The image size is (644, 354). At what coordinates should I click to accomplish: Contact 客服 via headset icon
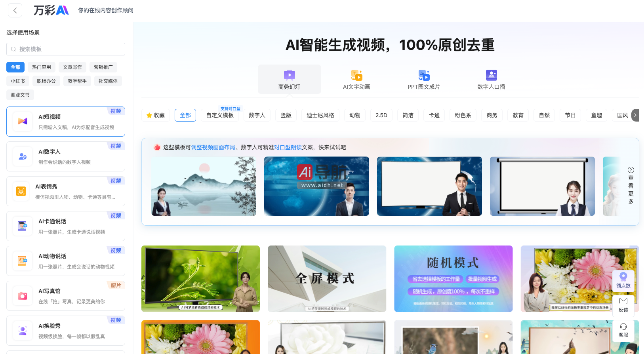[623, 327]
